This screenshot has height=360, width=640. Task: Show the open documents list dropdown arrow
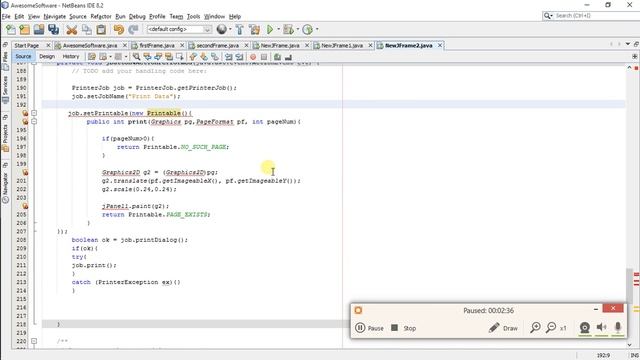628,44
